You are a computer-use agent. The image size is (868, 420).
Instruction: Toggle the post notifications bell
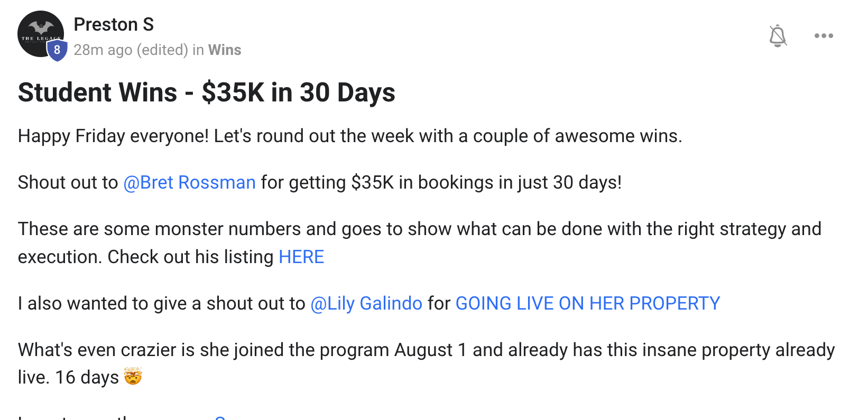778,36
